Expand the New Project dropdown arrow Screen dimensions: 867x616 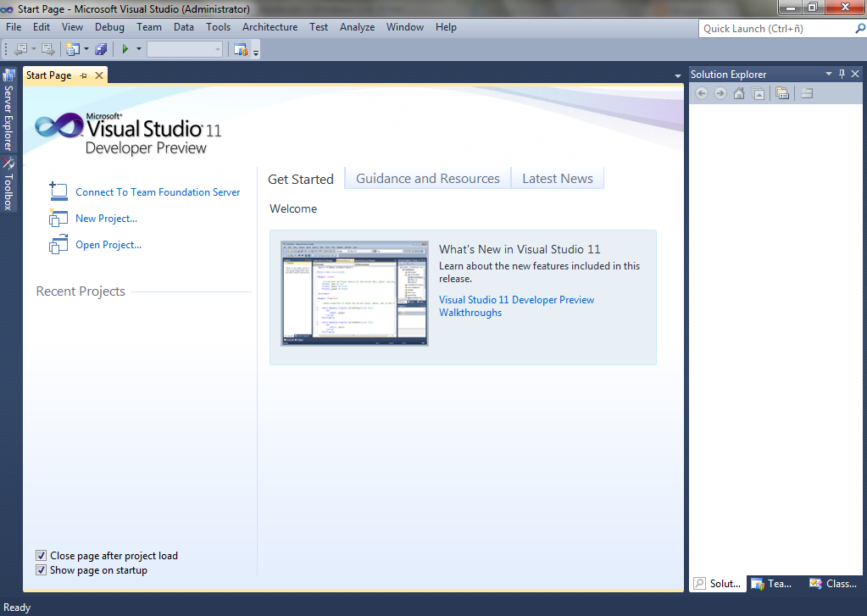(86, 49)
